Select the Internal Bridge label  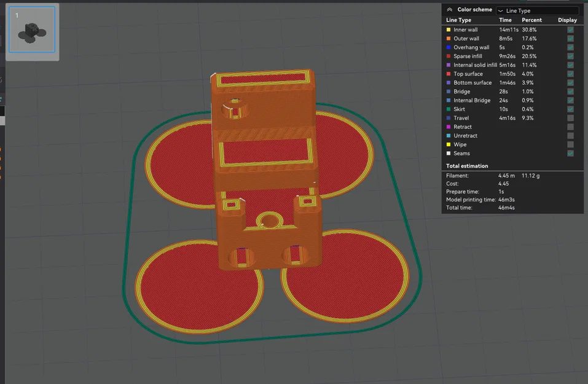pyautogui.click(x=472, y=100)
